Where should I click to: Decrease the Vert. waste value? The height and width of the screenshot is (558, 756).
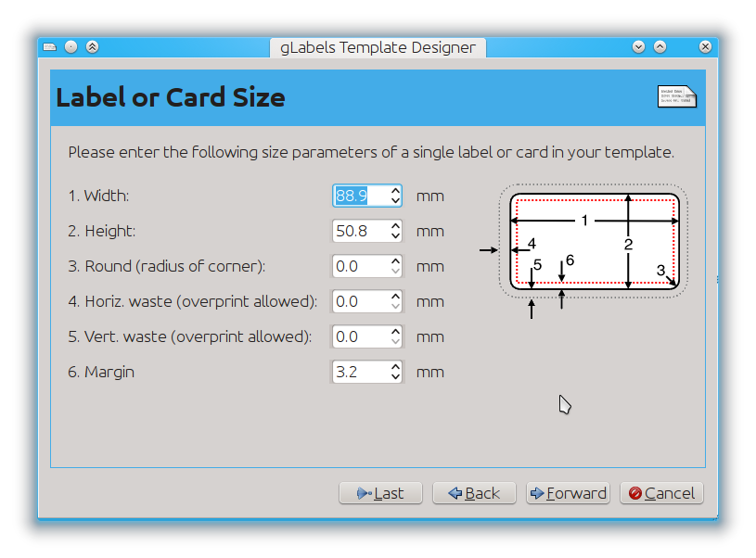tap(395, 342)
